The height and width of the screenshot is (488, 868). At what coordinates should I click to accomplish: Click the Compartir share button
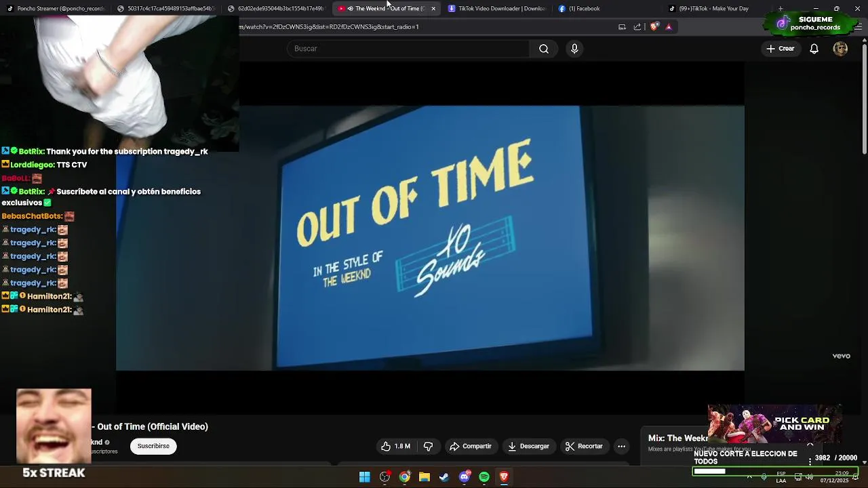pos(470,446)
